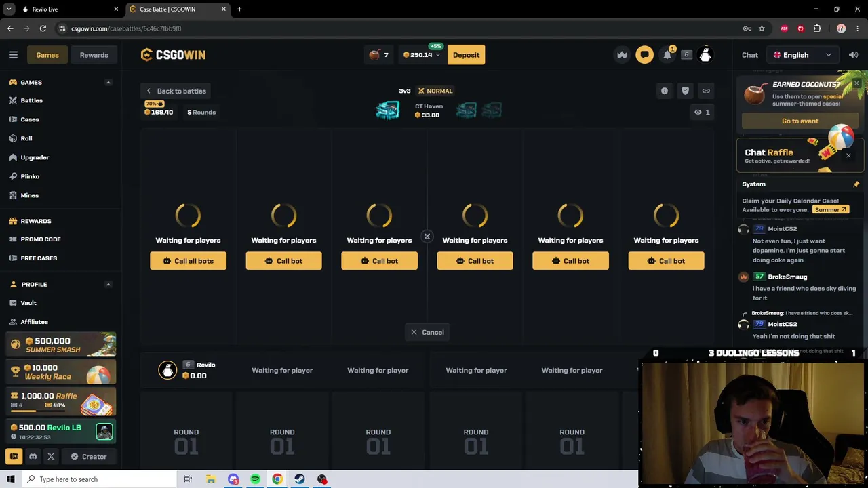Click the yellow video icon button

(x=14, y=457)
